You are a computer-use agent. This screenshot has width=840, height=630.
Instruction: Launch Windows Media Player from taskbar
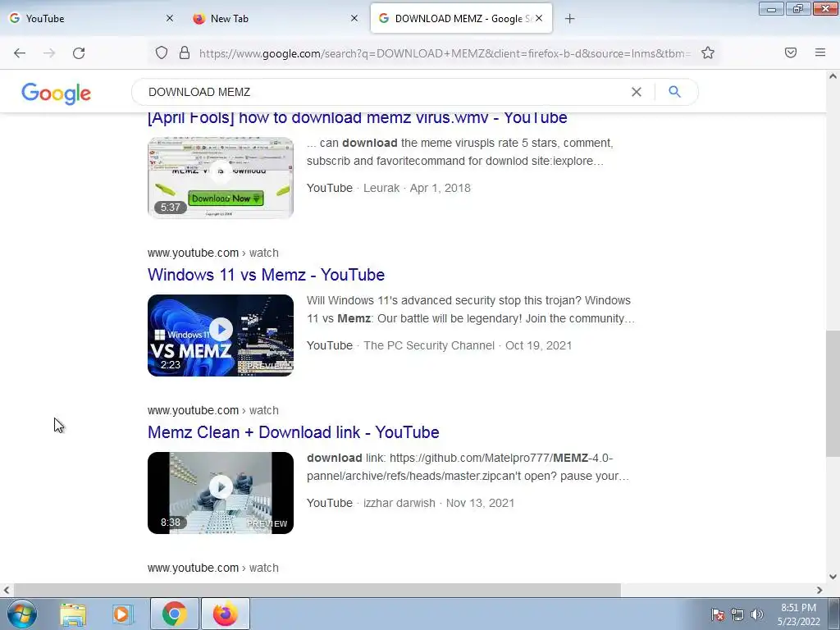(x=122, y=614)
